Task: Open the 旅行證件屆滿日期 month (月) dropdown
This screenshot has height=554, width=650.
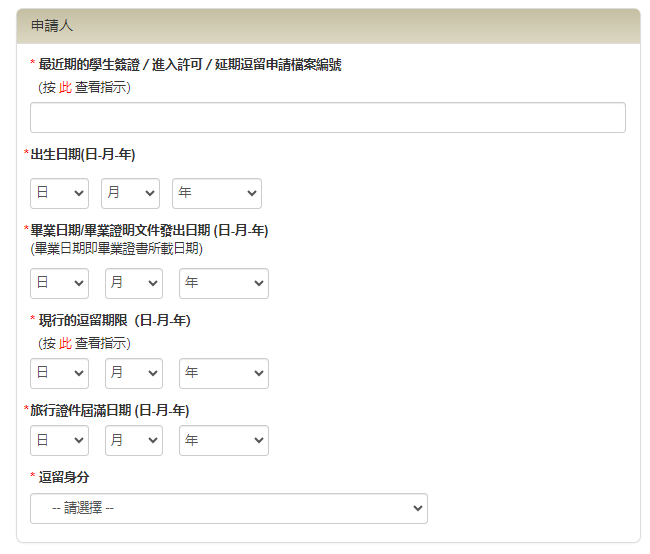Action: (134, 440)
